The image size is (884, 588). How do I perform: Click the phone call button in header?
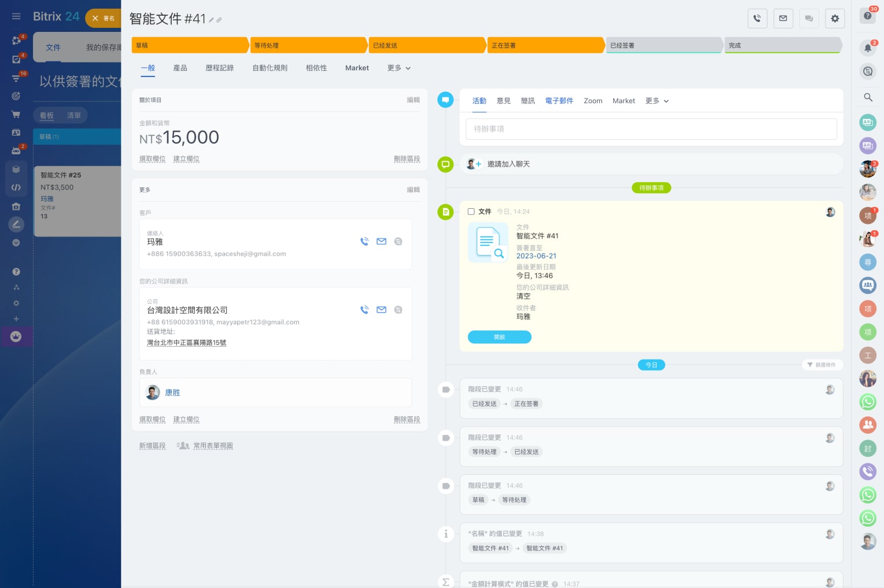pyautogui.click(x=758, y=19)
